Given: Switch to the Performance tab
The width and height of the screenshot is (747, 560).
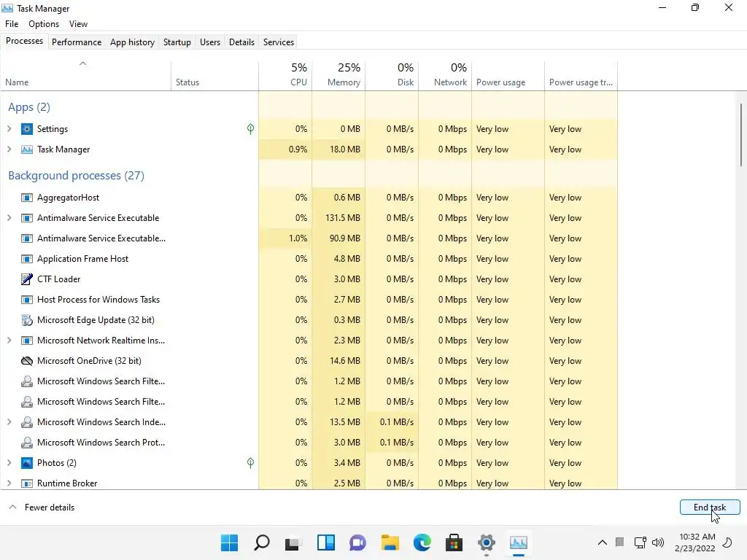Looking at the screenshot, I should pos(77,42).
